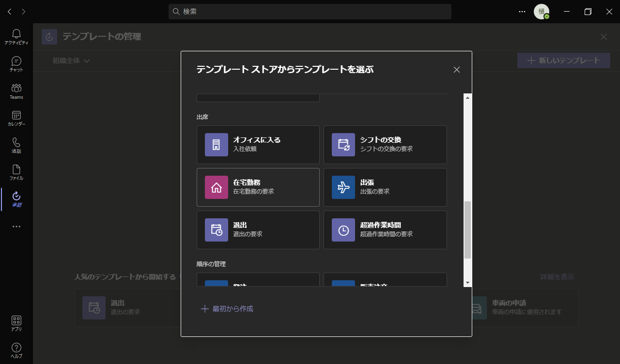Click the 出席 category heading
This screenshot has height=364, width=620.
click(202, 117)
